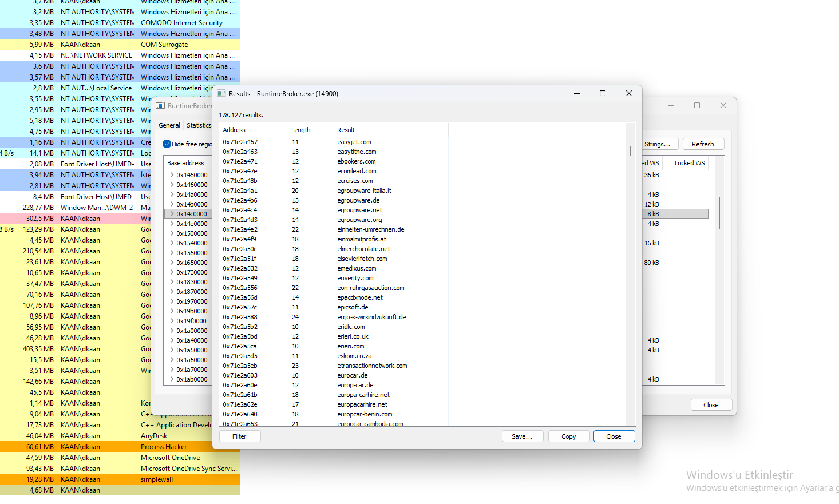Select address 0x71e2a4a1
839x504 pixels.
(x=240, y=191)
